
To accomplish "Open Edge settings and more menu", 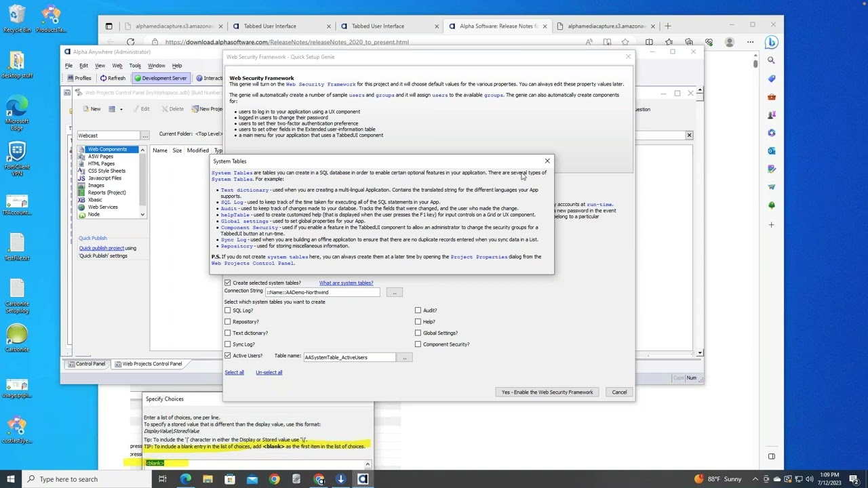I will pos(750,42).
